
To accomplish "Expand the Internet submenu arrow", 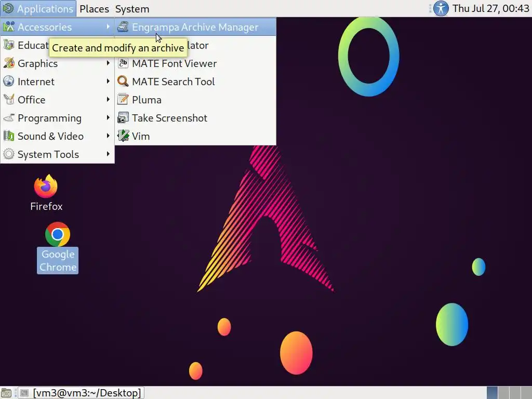I will pyautogui.click(x=108, y=81).
